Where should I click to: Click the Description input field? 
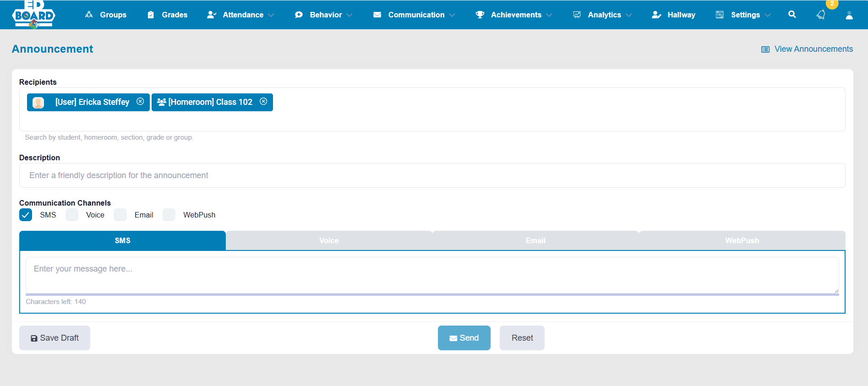coord(432,175)
